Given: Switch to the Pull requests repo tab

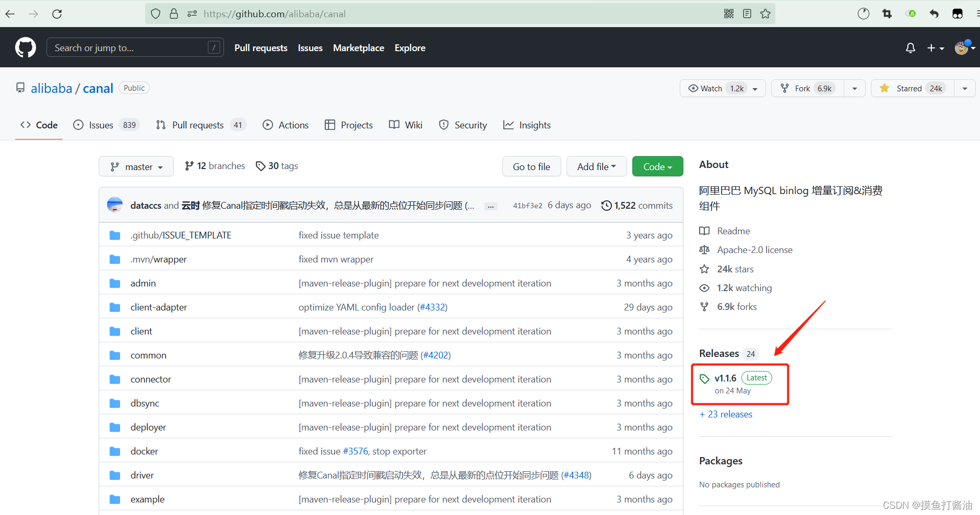Looking at the screenshot, I should [x=200, y=125].
